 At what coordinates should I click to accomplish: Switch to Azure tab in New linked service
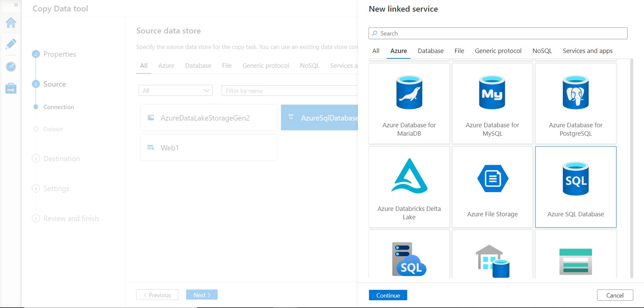point(399,51)
